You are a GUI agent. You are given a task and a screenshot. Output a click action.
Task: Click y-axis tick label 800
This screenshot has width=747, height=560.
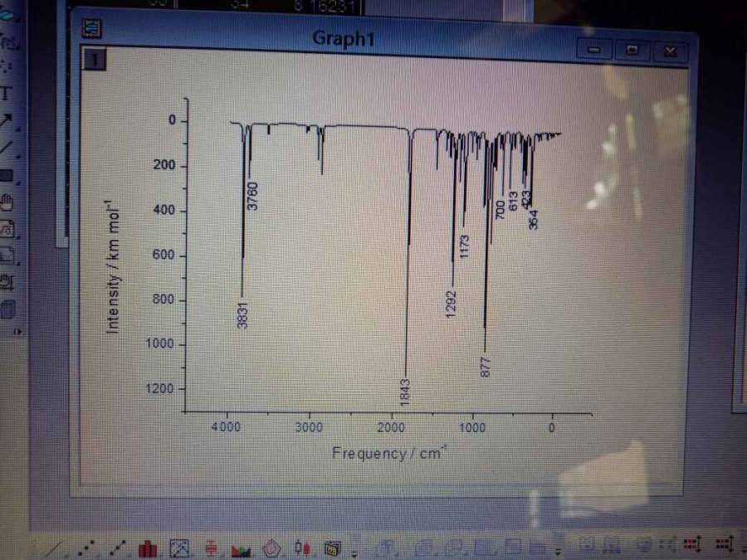164,299
